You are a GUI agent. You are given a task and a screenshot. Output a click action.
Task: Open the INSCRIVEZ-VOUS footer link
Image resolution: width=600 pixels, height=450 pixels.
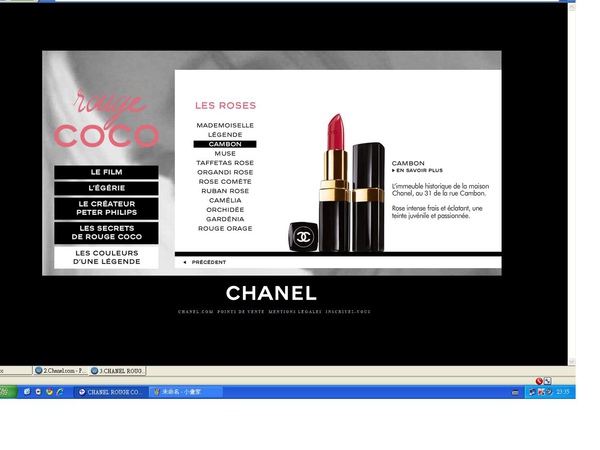click(348, 311)
